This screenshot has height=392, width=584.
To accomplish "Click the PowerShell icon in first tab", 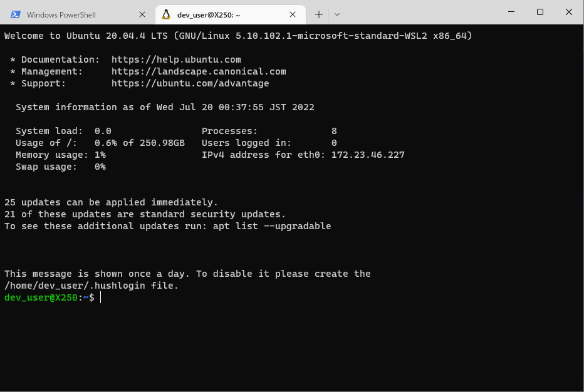I will [14, 14].
